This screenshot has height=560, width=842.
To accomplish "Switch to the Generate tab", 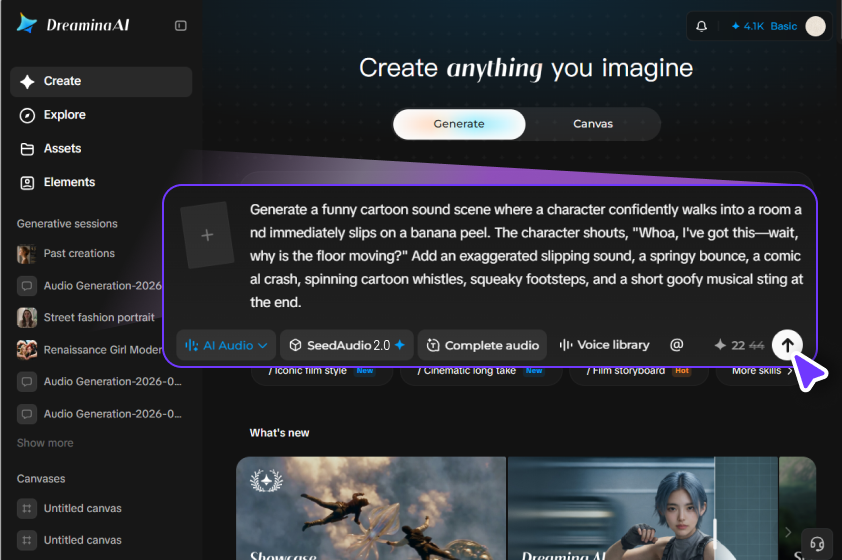I will tap(459, 124).
